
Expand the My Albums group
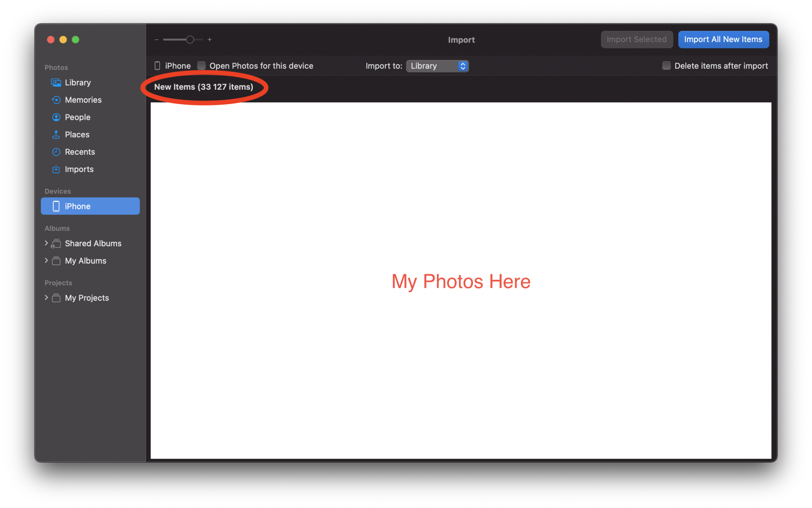tap(46, 260)
